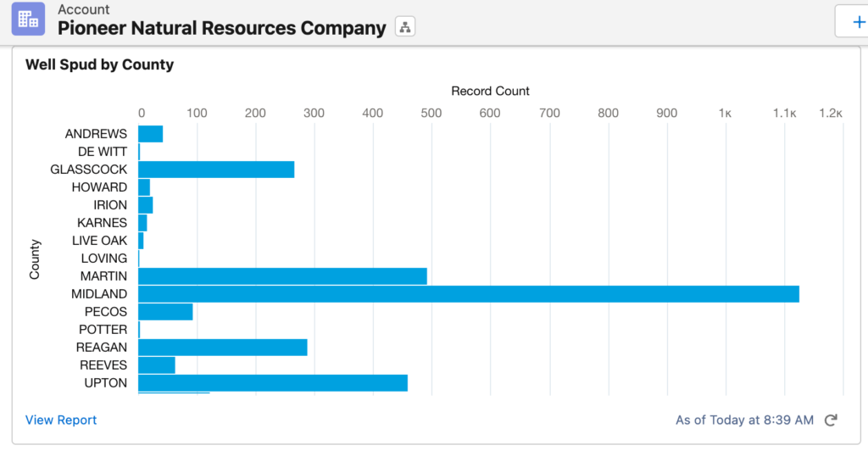Open the account hierarchy icon
868x451 pixels.
coord(405,26)
